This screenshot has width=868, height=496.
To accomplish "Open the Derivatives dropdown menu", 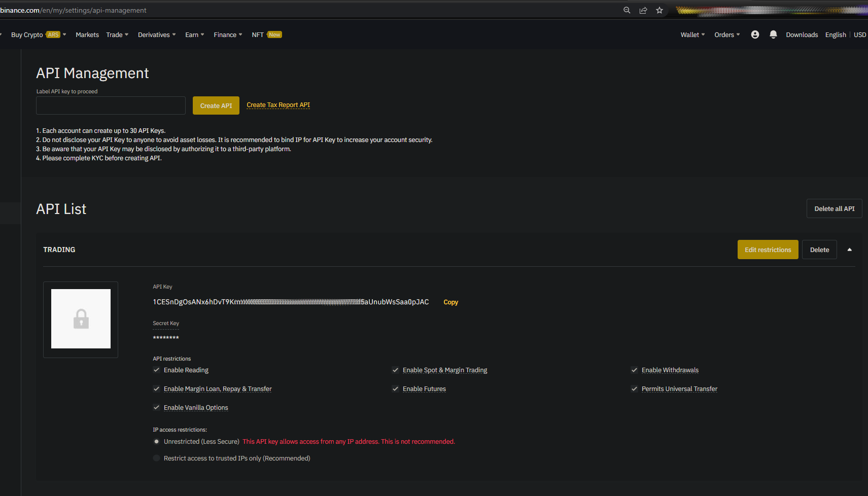I will coord(156,34).
